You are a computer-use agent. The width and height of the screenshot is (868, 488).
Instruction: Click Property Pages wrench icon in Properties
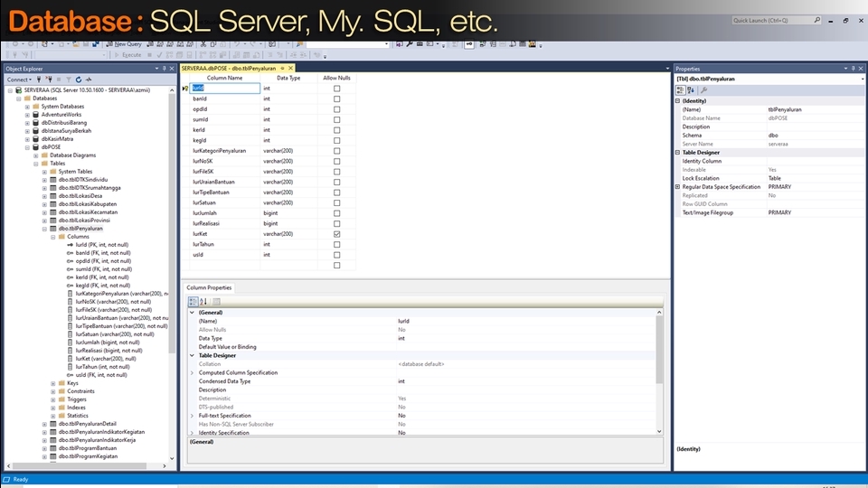click(704, 90)
